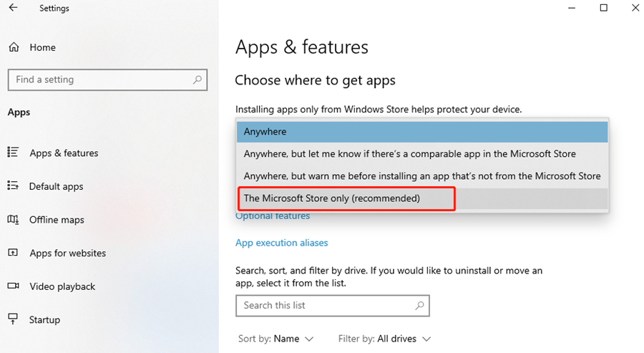This screenshot has height=353, width=644.
Task: Go to Default apps page
Action: pyautogui.click(x=57, y=187)
